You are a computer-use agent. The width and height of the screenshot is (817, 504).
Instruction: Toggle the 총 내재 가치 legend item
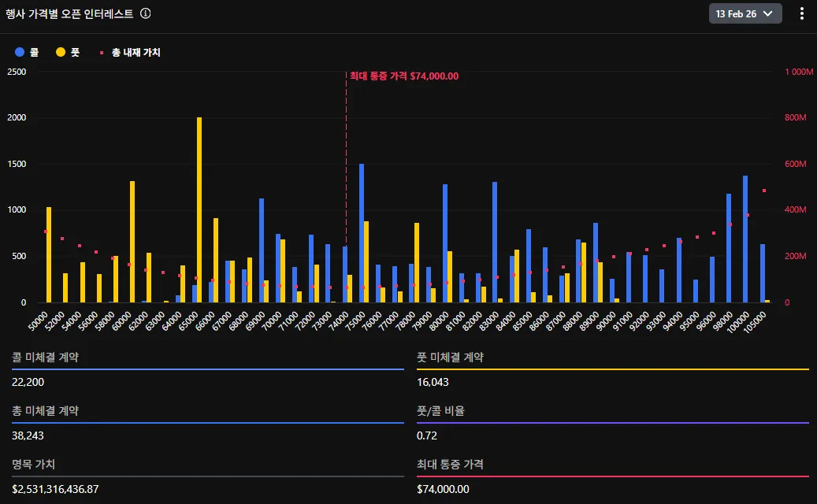130,53
